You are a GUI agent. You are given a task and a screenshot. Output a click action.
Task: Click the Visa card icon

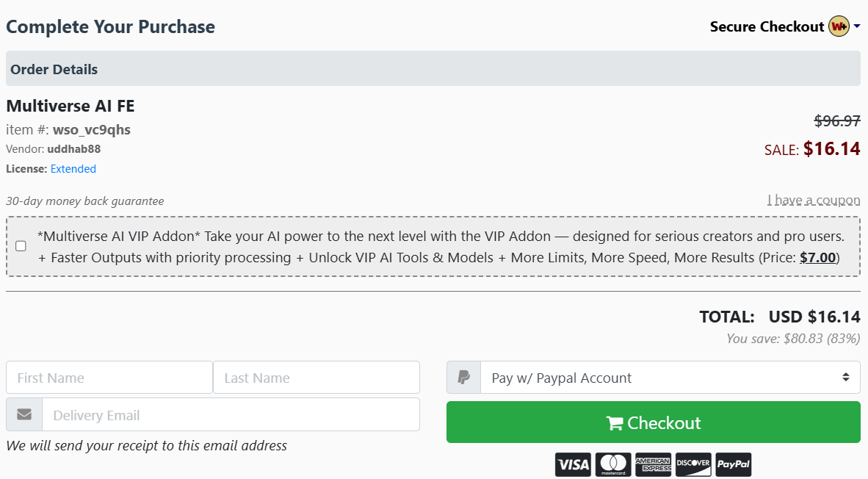pos(573,464)
